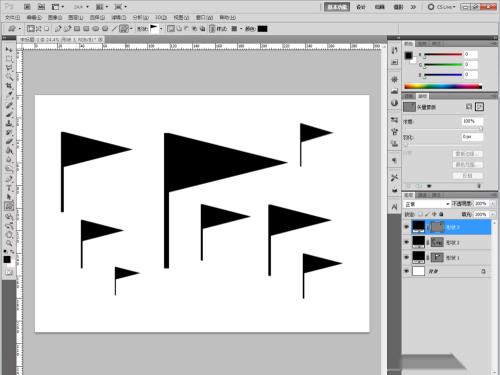Open the 帮助 (Help) menu

click(227, 18)
